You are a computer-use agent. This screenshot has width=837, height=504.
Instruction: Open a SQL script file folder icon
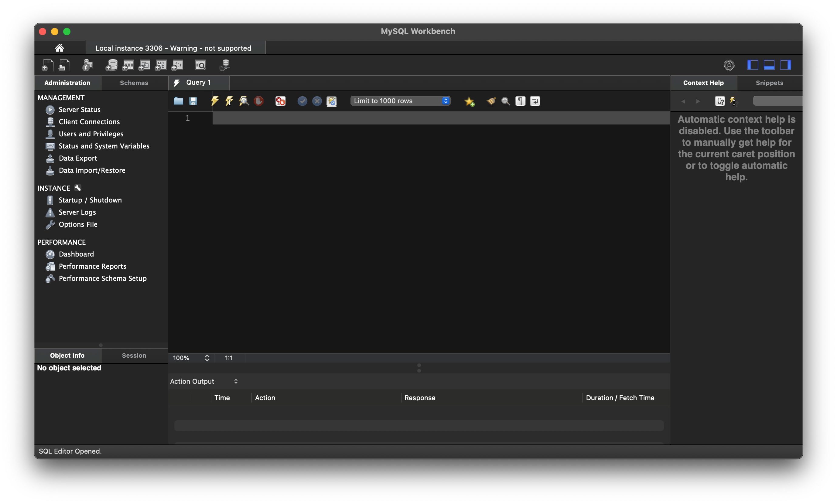[x=178, y=101]
